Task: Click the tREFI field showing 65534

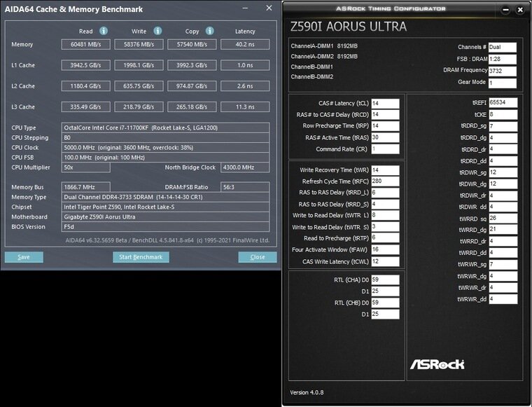Action: coord(503,102)
